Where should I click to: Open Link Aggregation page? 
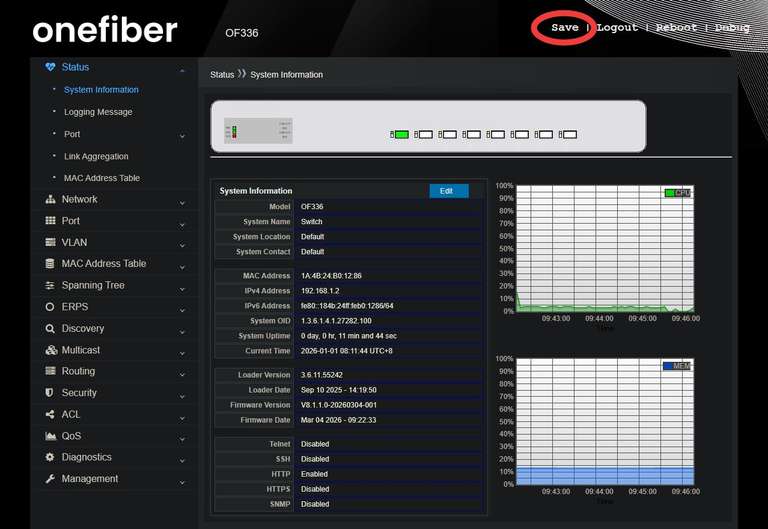click(x=96, y=156)
